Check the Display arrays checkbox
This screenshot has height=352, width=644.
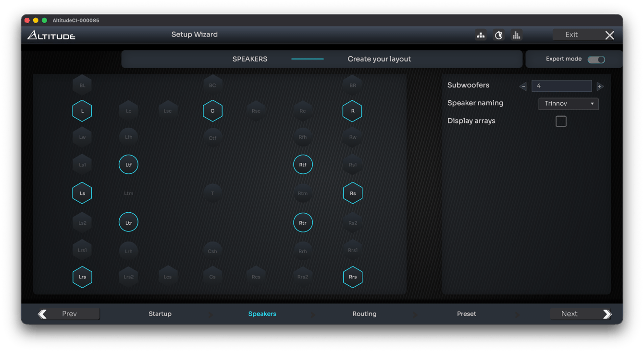coord(561,121)
